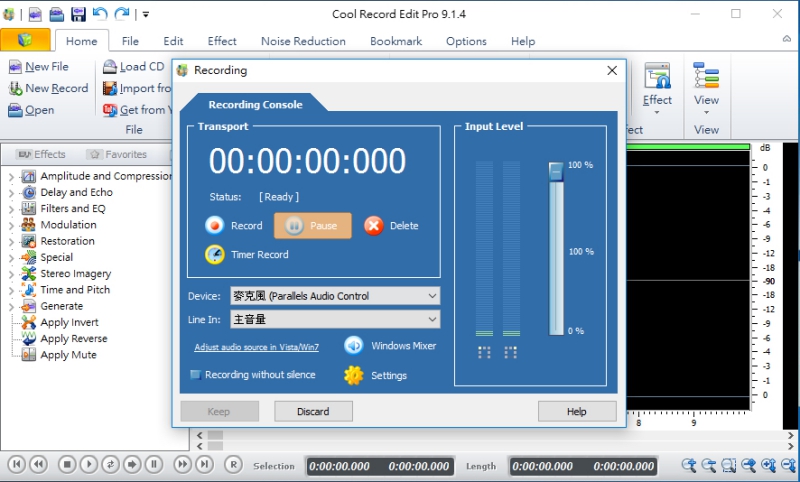This screenshot has height=482, width=800.
Task: Click the Delete recording icon
Action: 374,226
